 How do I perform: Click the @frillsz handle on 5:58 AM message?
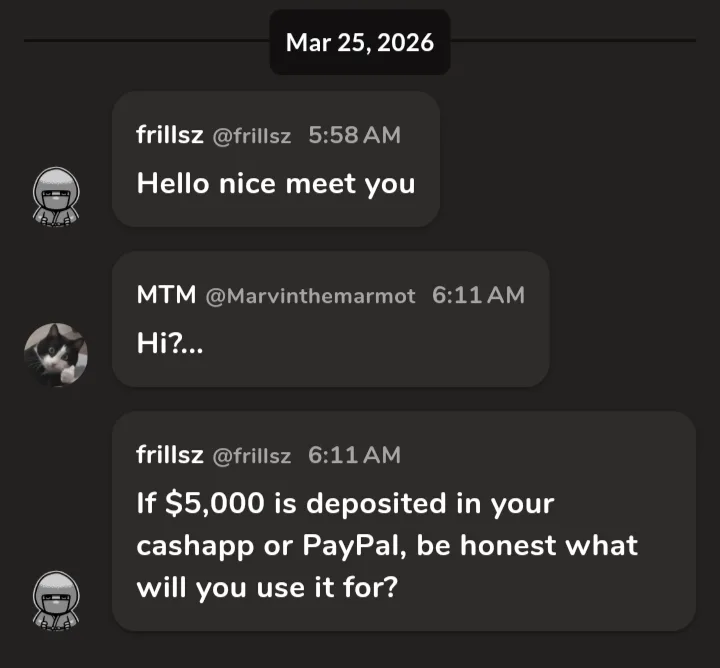click(x=251, y=136)
